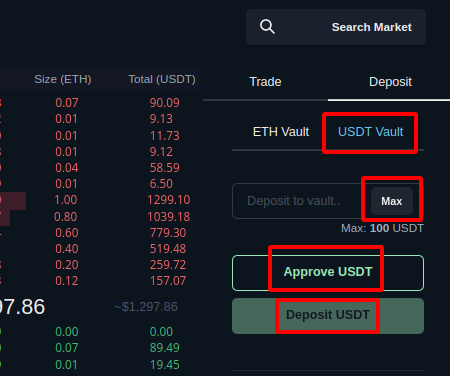Select the bid row totaling 0.00
Image resolution: width=450 pixels, height=376 pixels.
coord(99,332)
